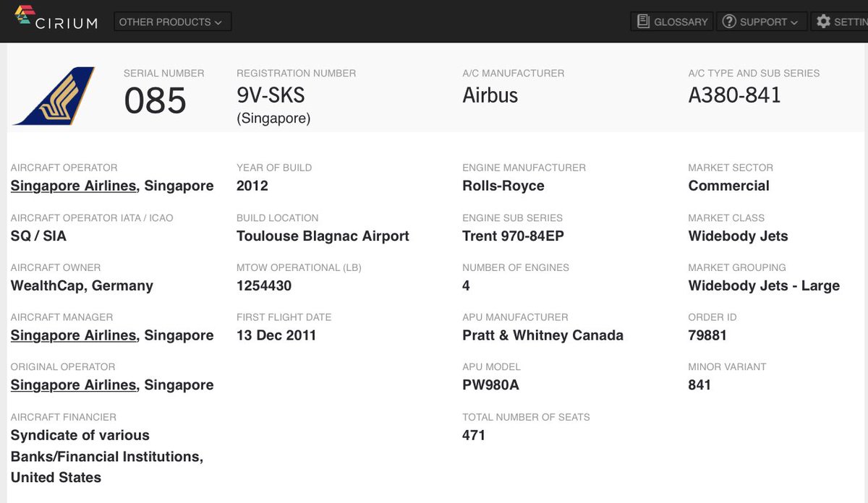Open Singapore Airlines link under Original Operator

coord(73,385)
